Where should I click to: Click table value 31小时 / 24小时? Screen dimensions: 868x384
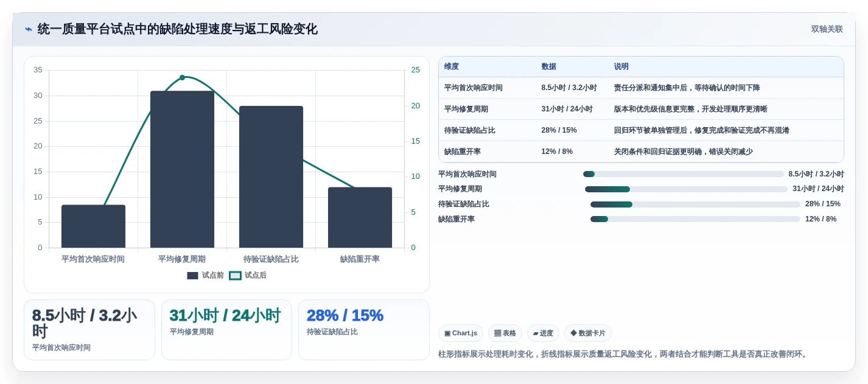tap(567, 109)
